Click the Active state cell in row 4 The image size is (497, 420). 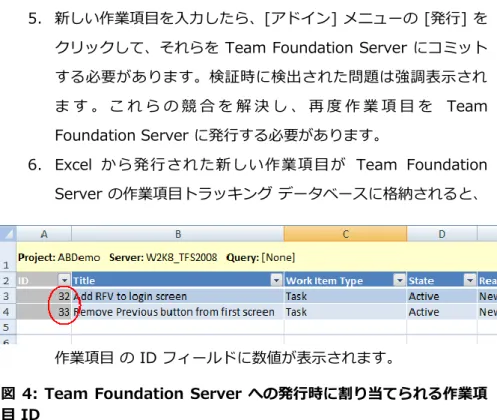click(x=442, y=312)
